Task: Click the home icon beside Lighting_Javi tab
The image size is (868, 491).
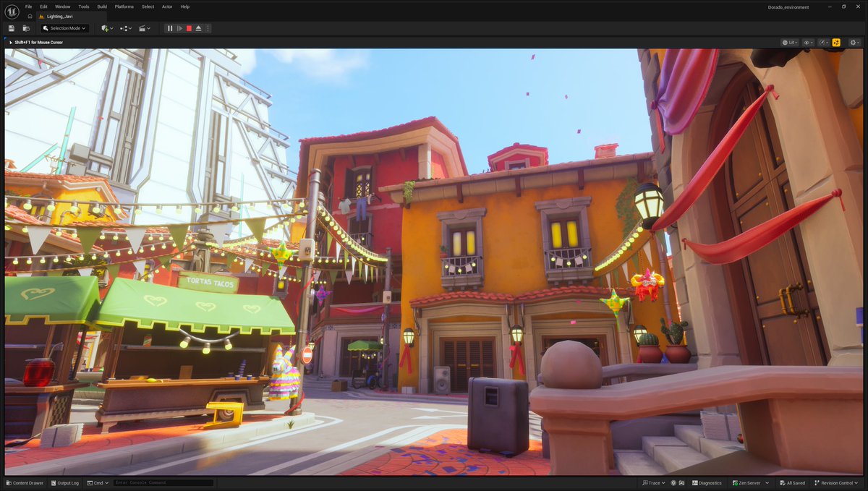Action: [30, 16]
